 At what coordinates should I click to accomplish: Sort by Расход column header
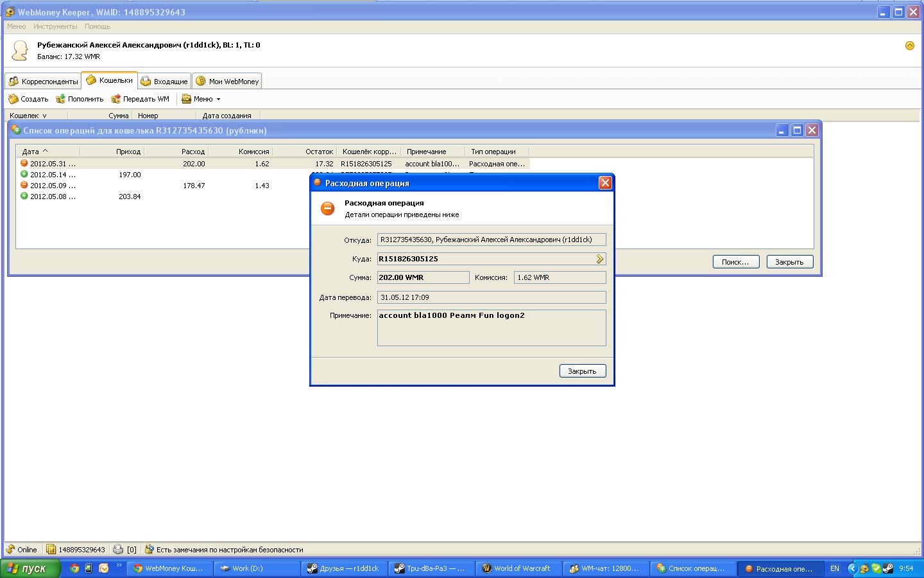point(176,152)
